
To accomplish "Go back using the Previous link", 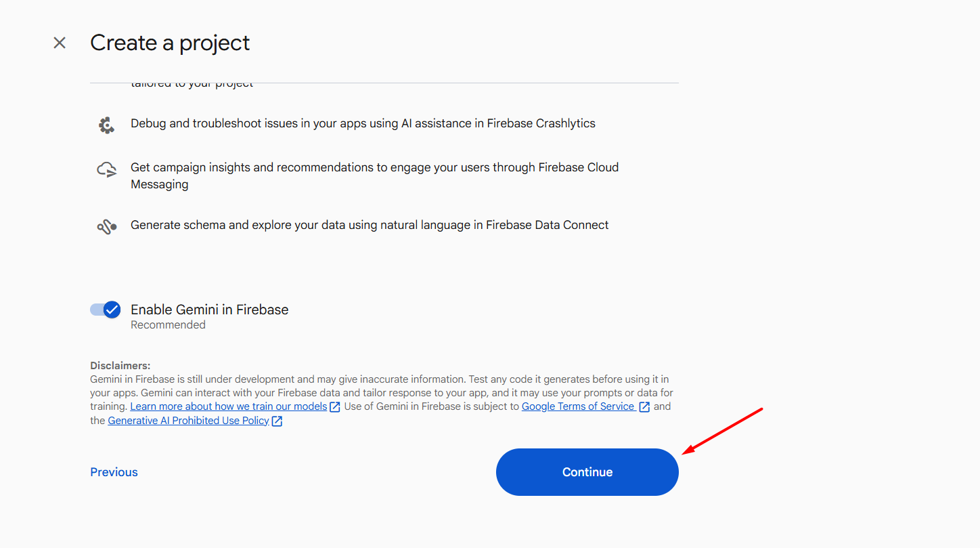I will coord(114,471).
